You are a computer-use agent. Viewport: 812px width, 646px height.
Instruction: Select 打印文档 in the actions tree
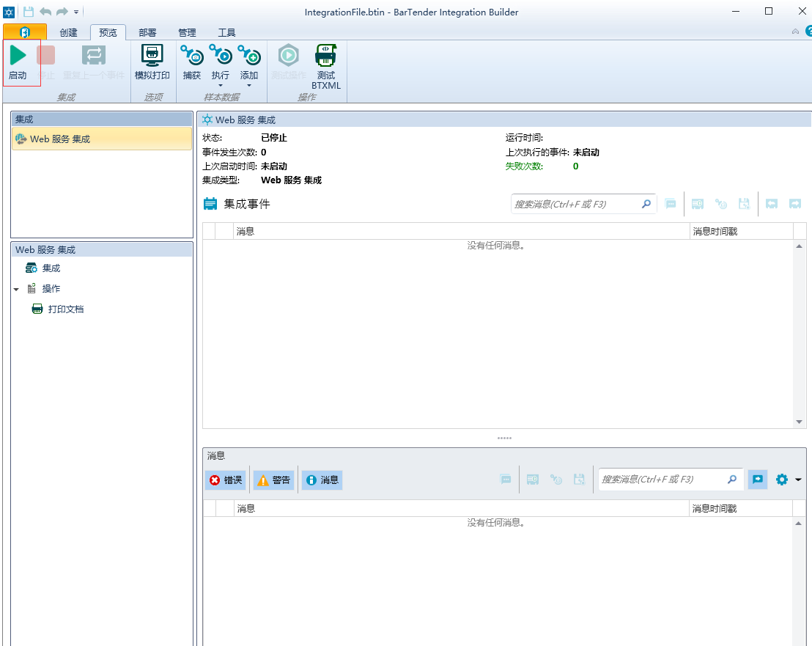click(65, 309)
